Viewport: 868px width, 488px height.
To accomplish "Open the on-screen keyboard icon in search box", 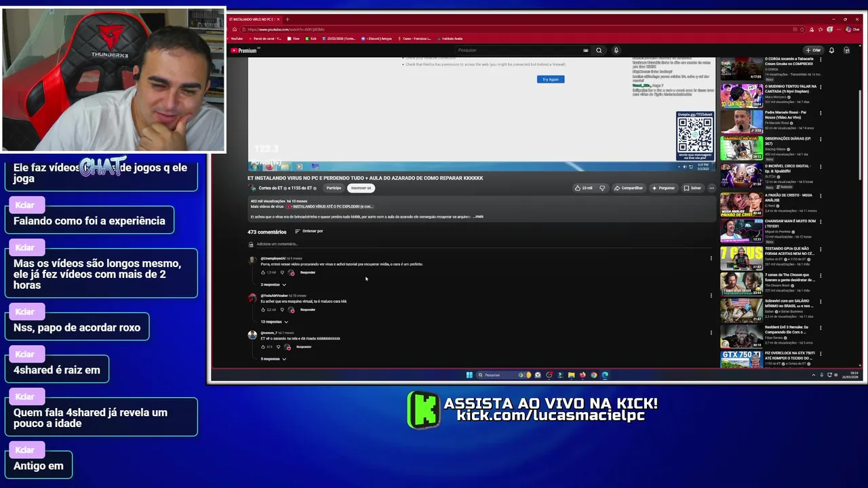I will click(x=585, y=50).
